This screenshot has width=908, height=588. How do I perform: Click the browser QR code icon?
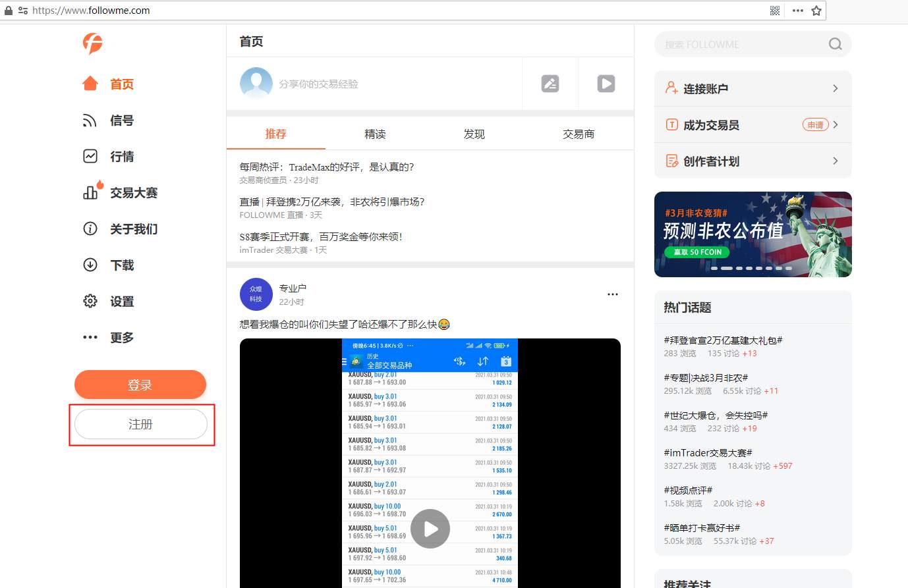click(x=775, y=11)
